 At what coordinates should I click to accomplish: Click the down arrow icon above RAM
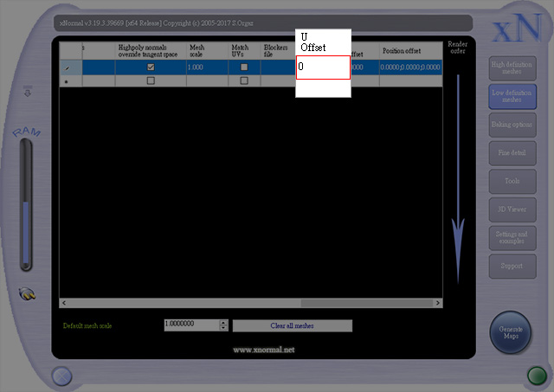28,91
